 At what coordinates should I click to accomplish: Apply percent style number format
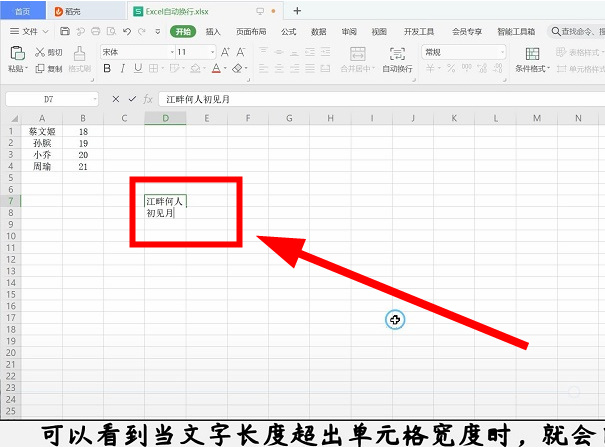451,68
